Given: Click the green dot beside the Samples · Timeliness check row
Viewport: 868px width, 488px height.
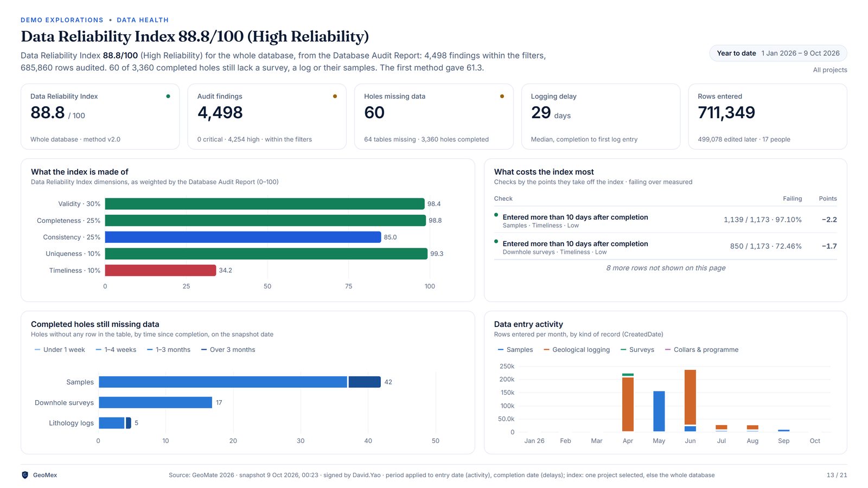Looking at the screenshot, I should (x=496, y=215).
